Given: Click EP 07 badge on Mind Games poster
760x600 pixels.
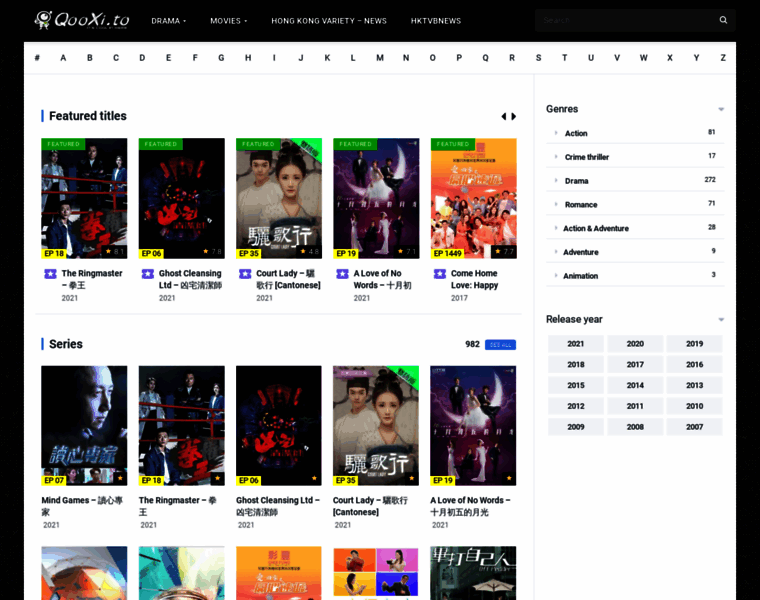Looking at the screenshot, I should [x=54, y=480].
